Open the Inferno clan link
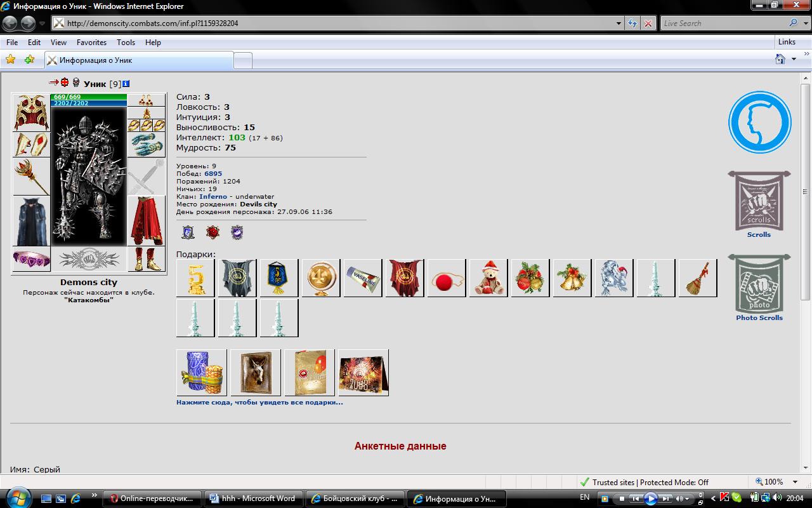The image size is (812, 508). 213,196
